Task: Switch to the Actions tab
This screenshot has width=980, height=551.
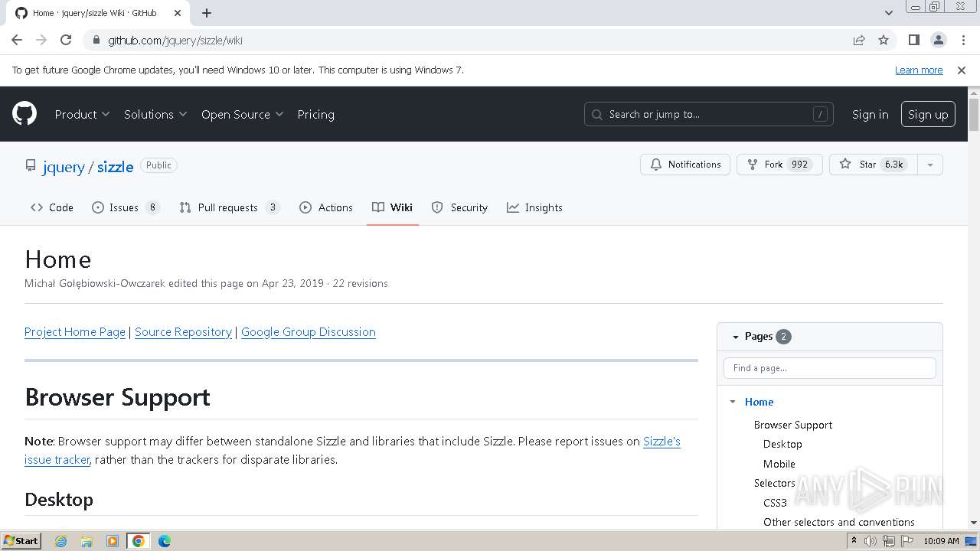Action: click(326, 207)
